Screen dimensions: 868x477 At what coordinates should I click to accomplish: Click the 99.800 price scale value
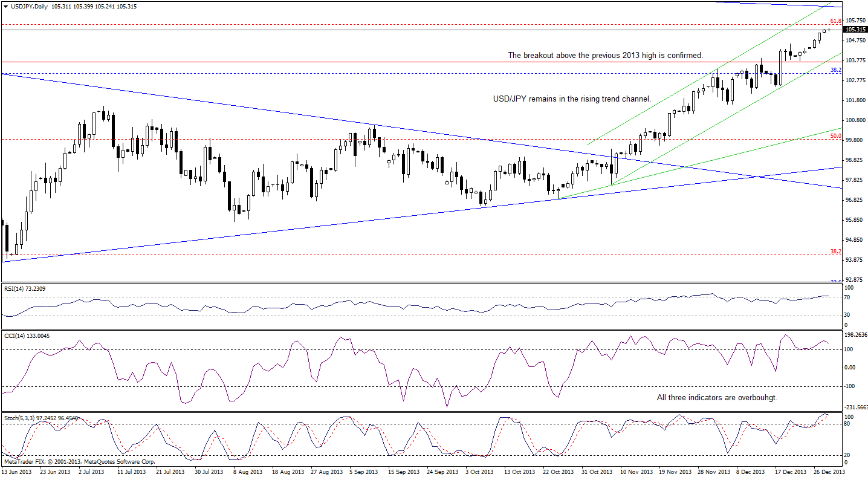[x=854, y=140]
